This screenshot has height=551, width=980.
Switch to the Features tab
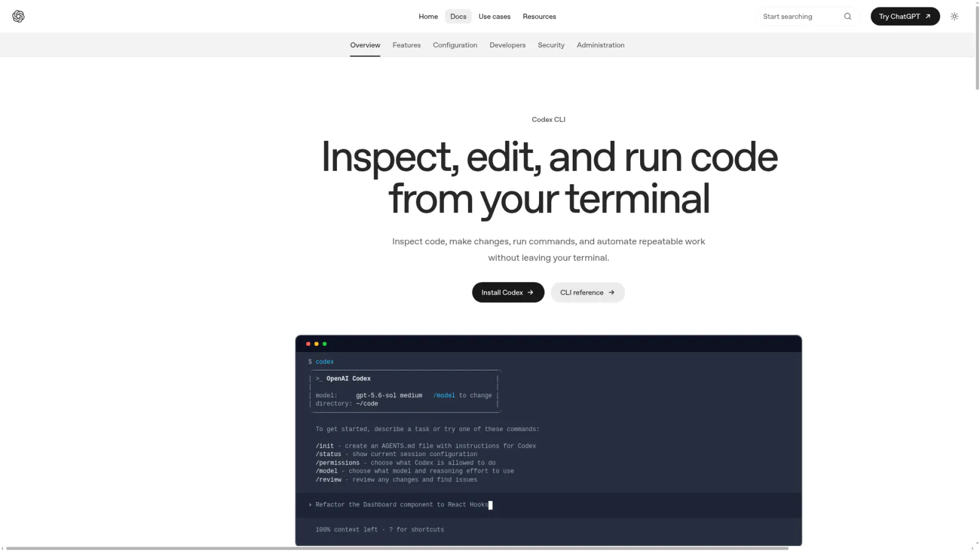407,45
